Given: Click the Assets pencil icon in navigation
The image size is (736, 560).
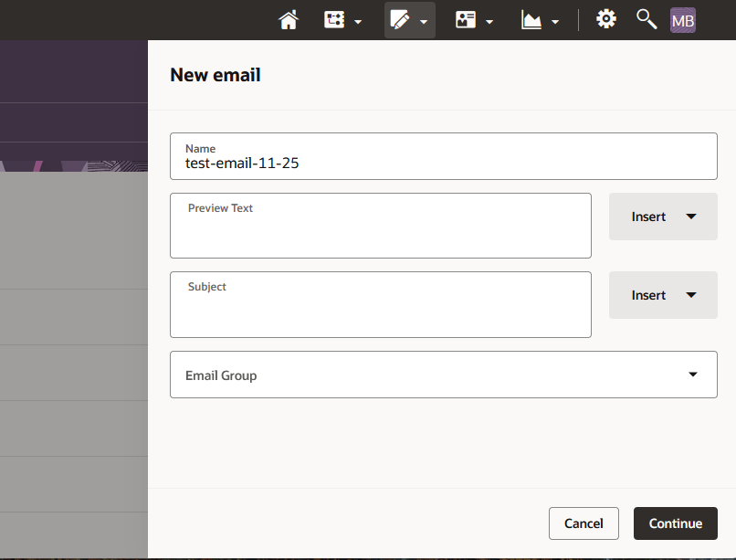Looking at the screenshot, I should (399, 20).
